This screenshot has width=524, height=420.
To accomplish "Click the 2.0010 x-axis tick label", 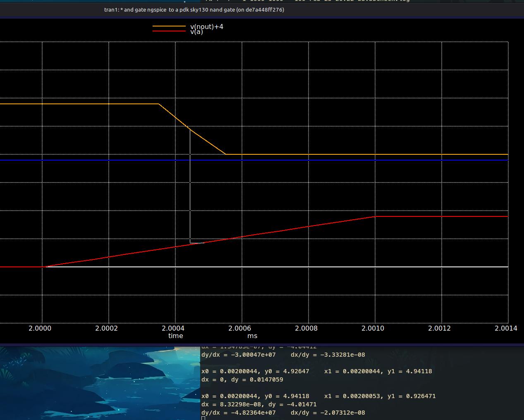I will 373,328.
